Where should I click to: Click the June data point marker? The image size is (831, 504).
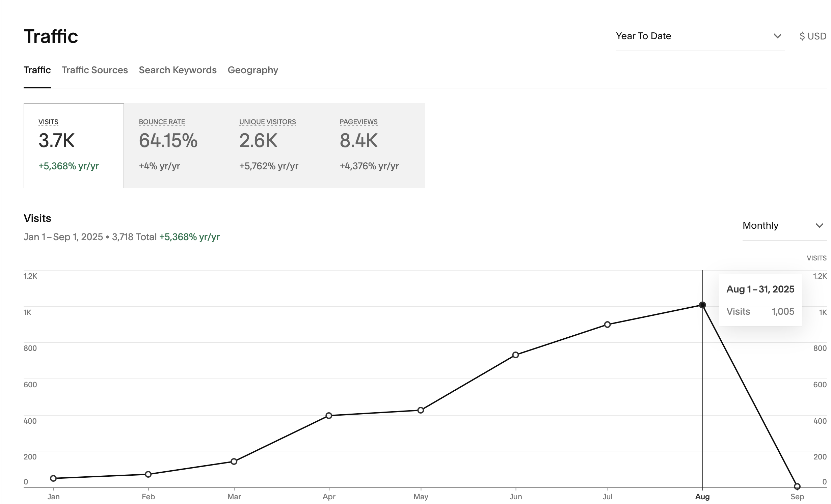pos(515,355)
